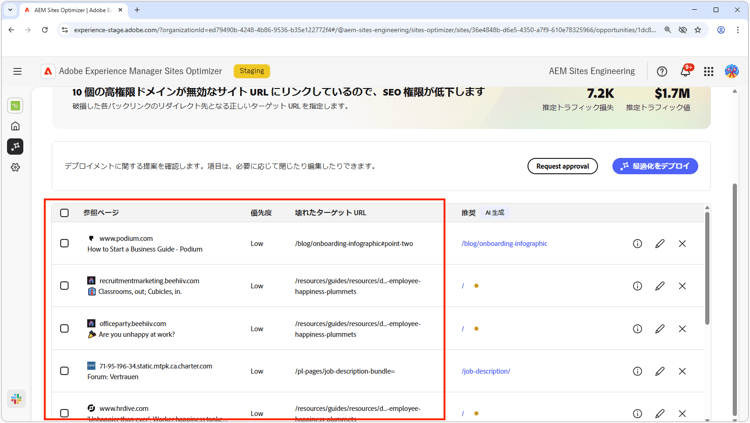This screenshot has height=423, width=750.
Task: Open the browser zoom magnifier icon
Action: coord(668,30)
